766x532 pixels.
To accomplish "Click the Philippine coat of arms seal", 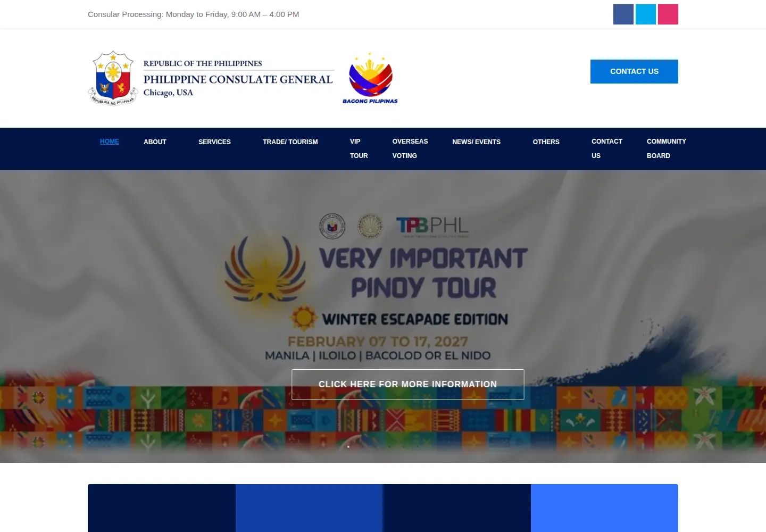I will 113,78.
